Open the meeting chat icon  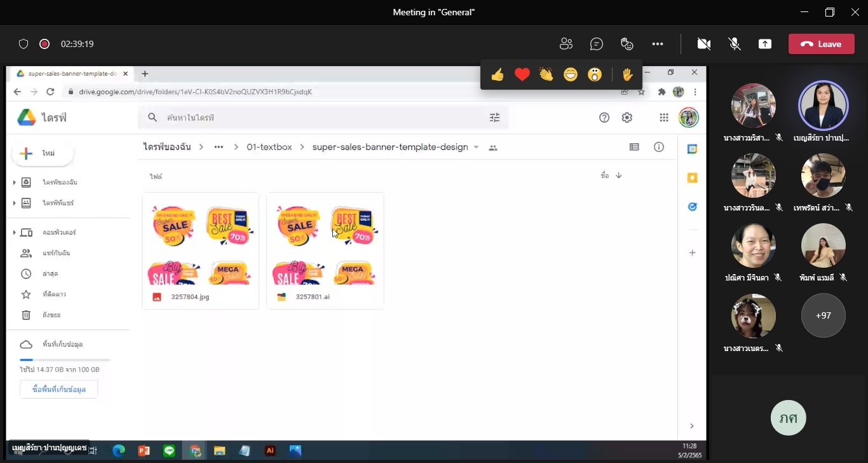pos(596,44)
